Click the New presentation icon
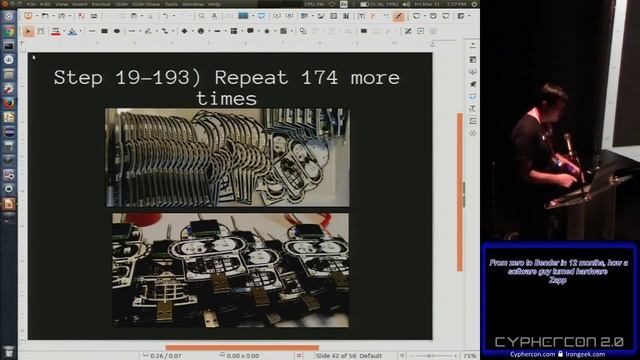 (x=28, y=16)
